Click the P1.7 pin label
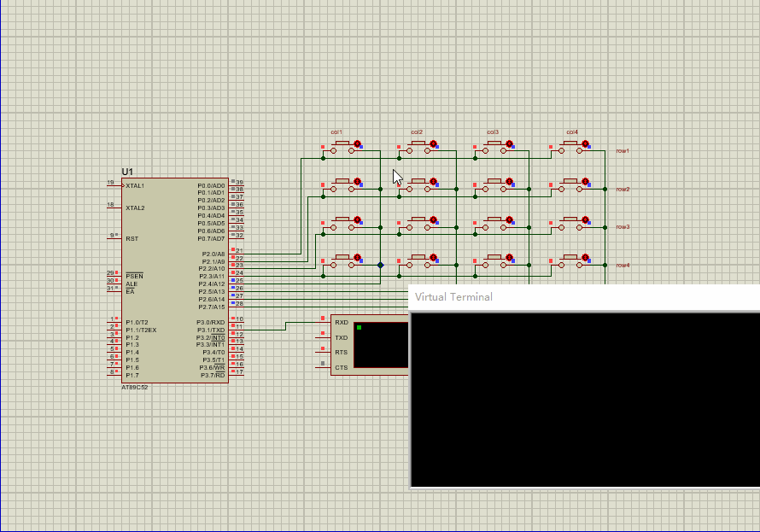Screen dimensions: 760x532 tap(132, 375)
